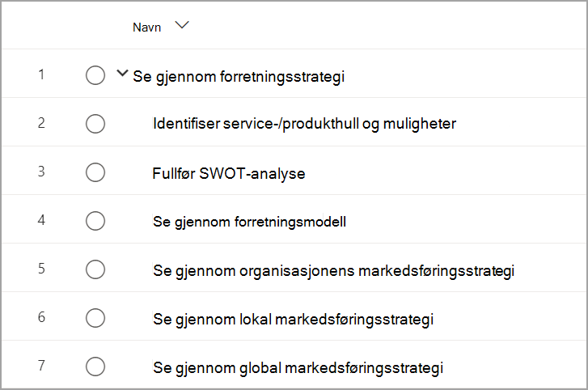Select task name Se gjennom global markedsføringsstrategi
The width and height of the screenshot is (588, 390).
click(x=298, y=368)
